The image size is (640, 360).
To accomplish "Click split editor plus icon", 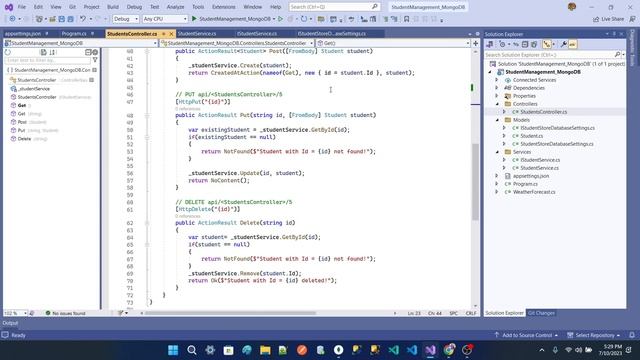I will pos(476,43).
